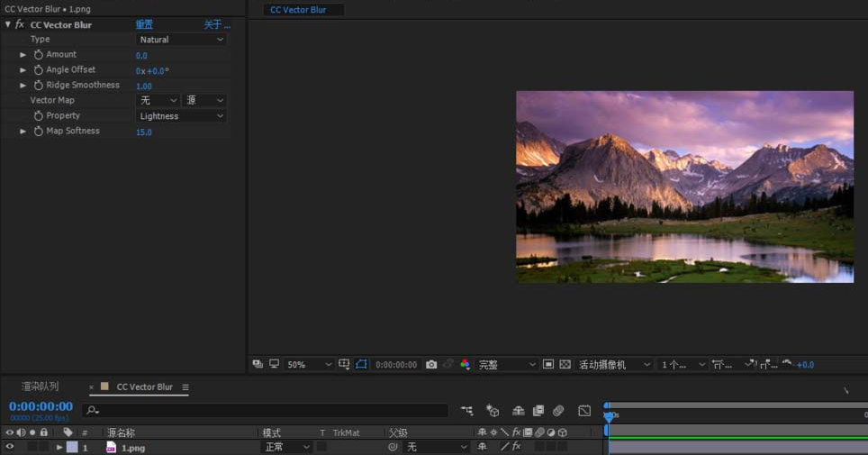Click the 重置 reset link

(144, 24)
